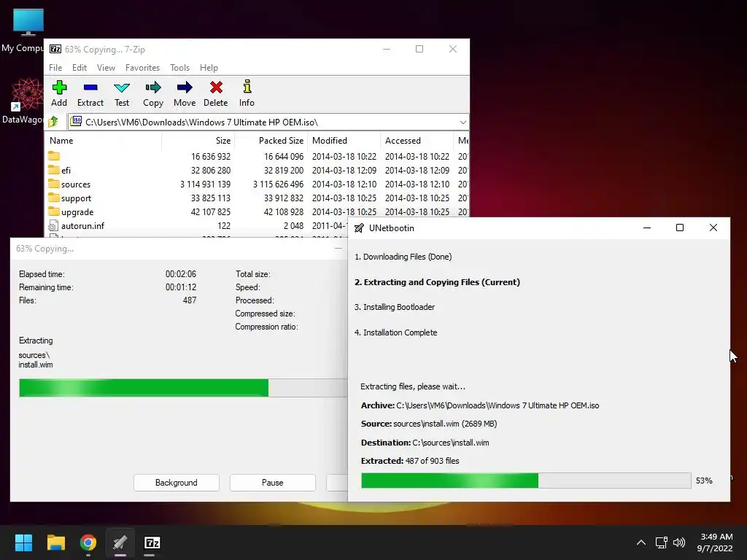Select the upgrade folder icon

(x=54, y=211)
